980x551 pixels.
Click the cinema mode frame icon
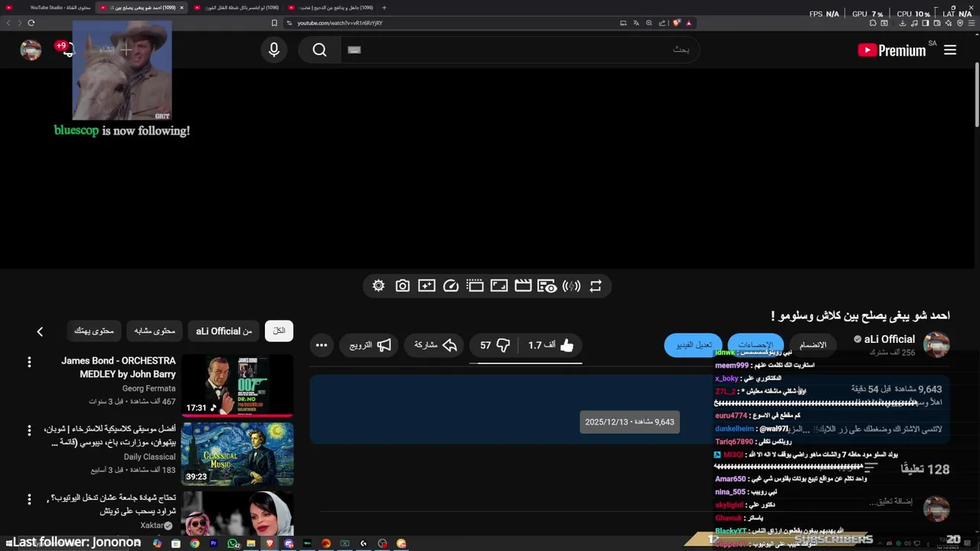click(x=475, y=285)
